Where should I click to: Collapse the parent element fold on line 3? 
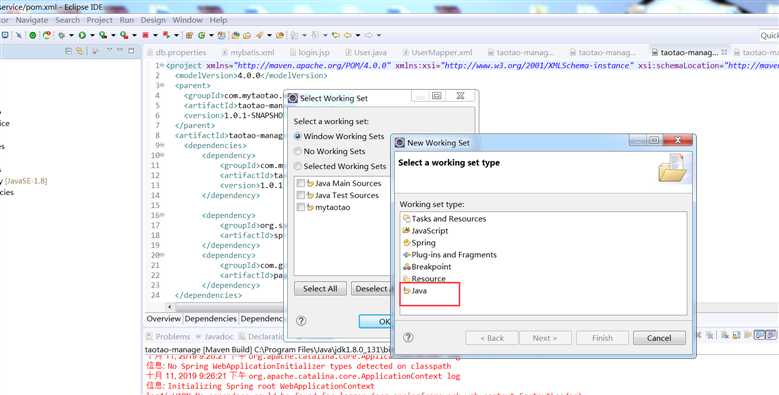click(x=162, y=85)
